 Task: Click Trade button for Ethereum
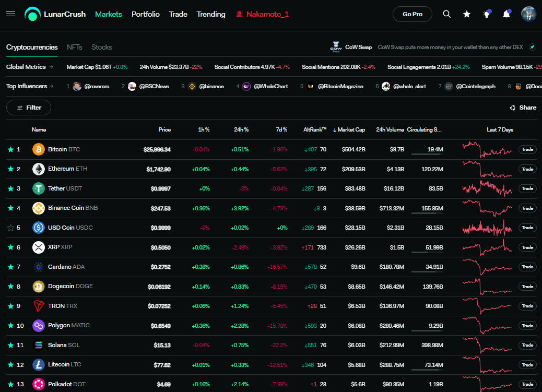tap(527, 169)
